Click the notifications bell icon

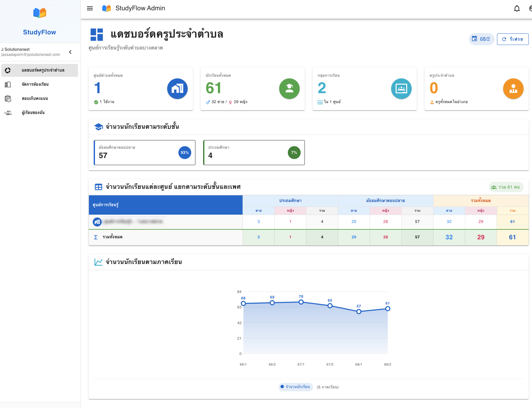(517, 8)
